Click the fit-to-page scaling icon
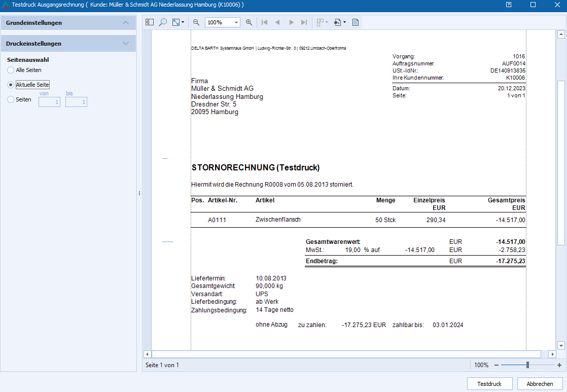The image size is (567, 392). (x=176, y=22)
